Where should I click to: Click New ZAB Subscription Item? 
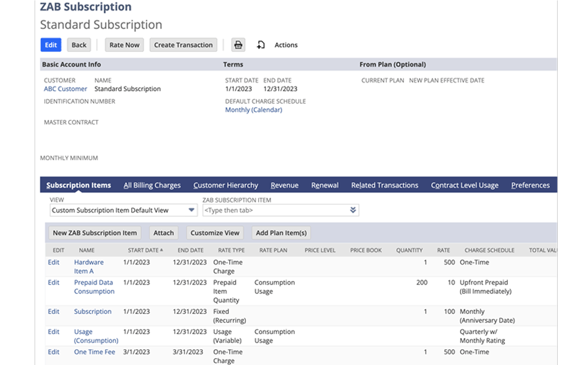pos(95,233)
